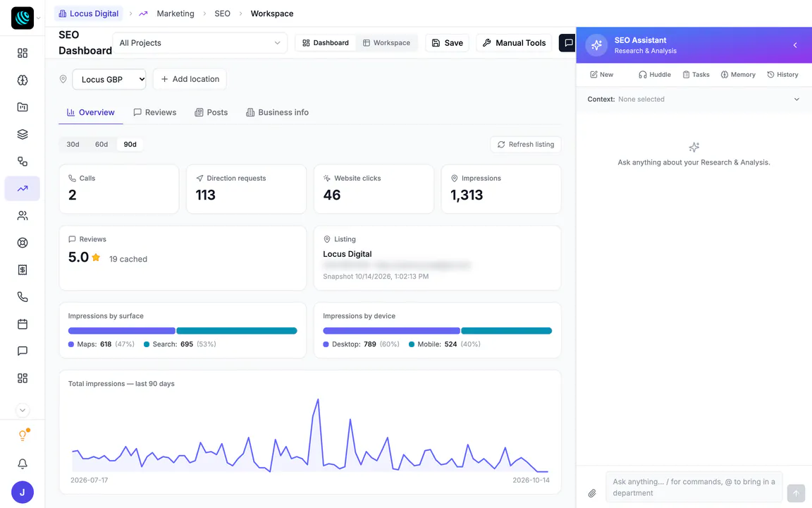Click the trending icon in breadcrumb
This screenshot has height=508, width=812.
click(144, 13)
